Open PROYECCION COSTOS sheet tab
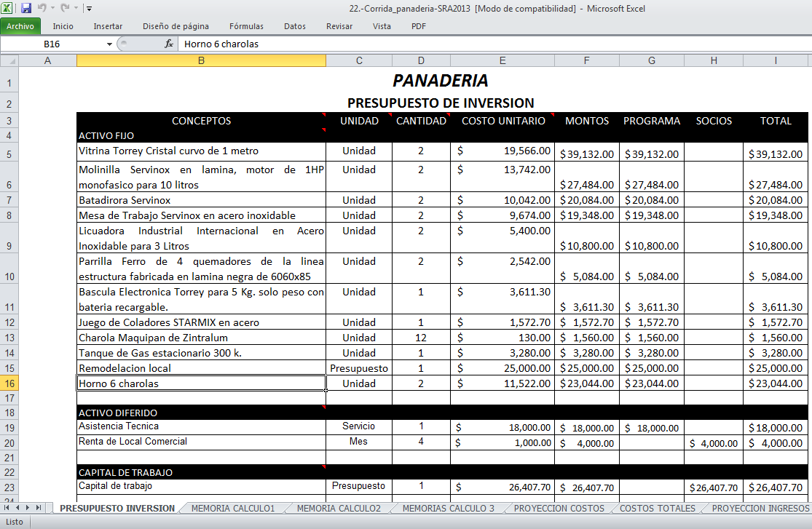The image size is (812, 529). pos(559,509)
